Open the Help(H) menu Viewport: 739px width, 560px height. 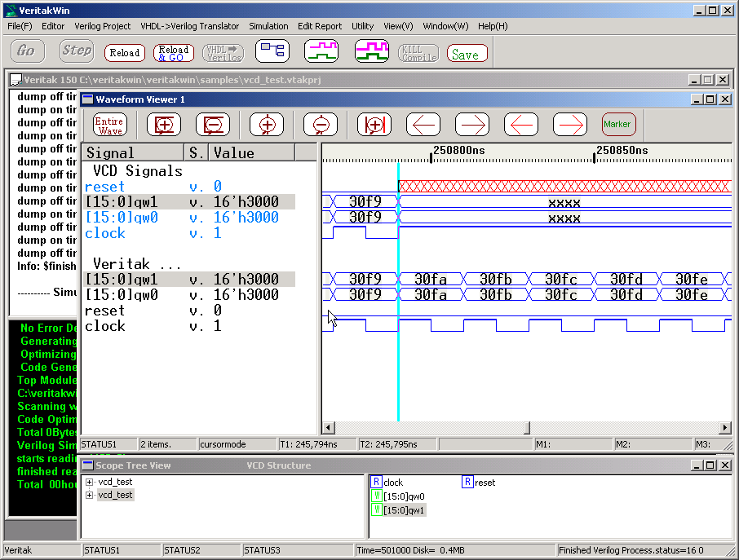[493, 26]
